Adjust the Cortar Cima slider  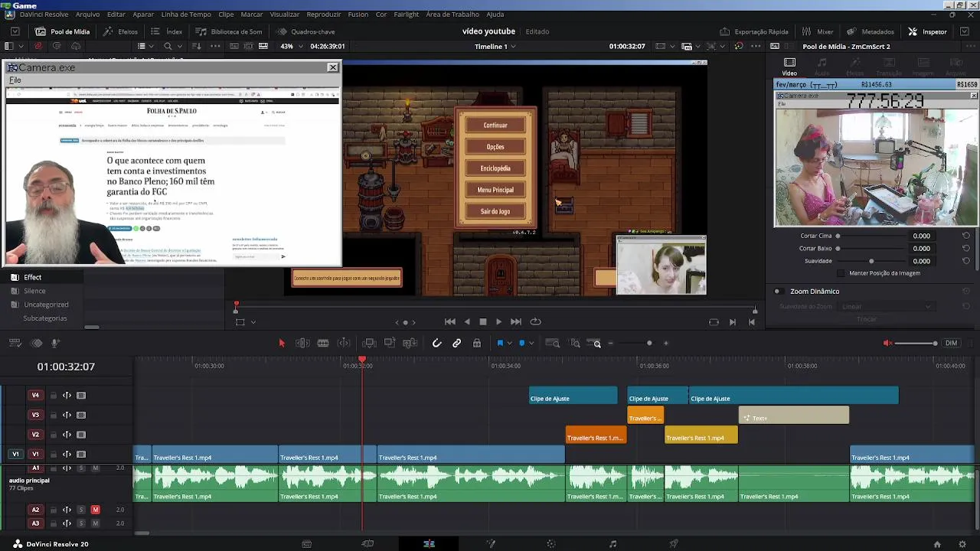click(871, 236)
